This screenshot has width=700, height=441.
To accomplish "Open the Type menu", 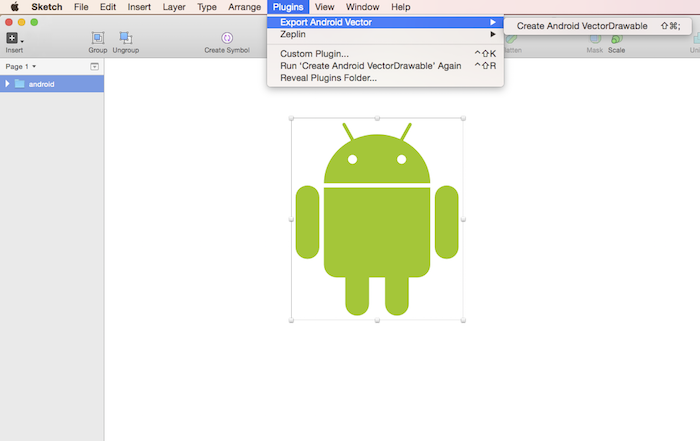I will coord(207,7).
